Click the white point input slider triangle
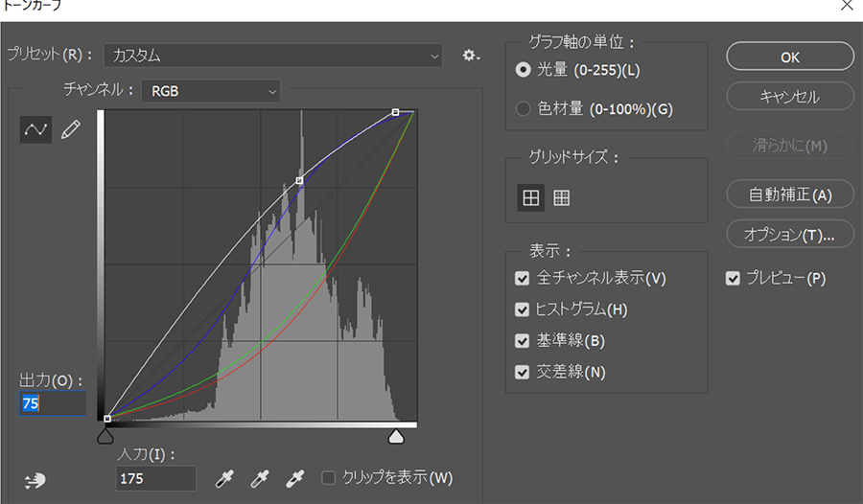The width and height of the screenshot is (863, 504). [396, 436]
